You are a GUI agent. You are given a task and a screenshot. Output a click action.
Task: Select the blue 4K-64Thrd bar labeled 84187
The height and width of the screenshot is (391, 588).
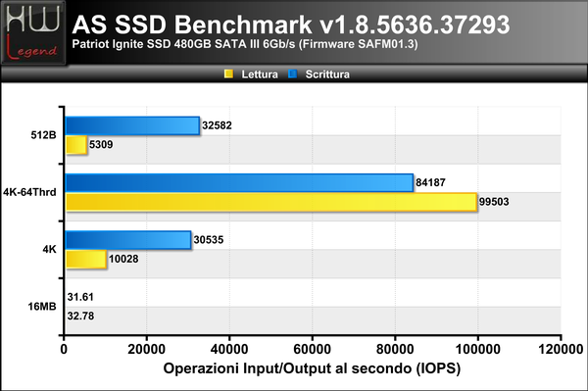(x=239, y=182)
